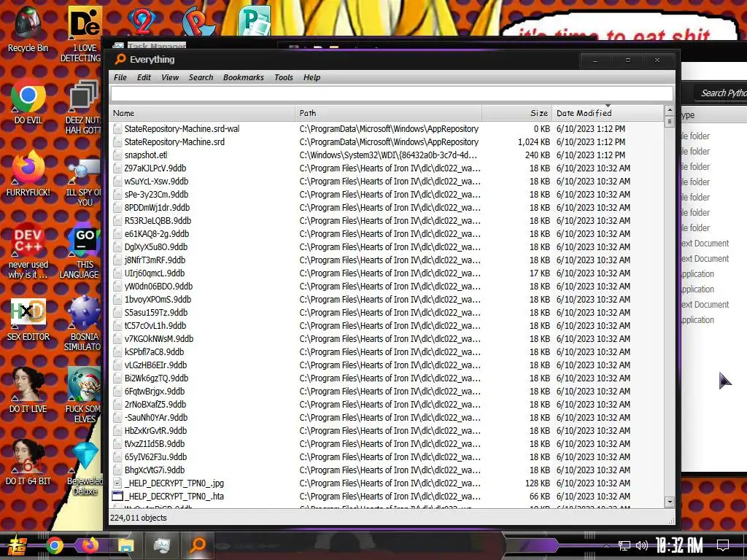Open the File menu
The image size is (747, 560).
coord(120,77)
